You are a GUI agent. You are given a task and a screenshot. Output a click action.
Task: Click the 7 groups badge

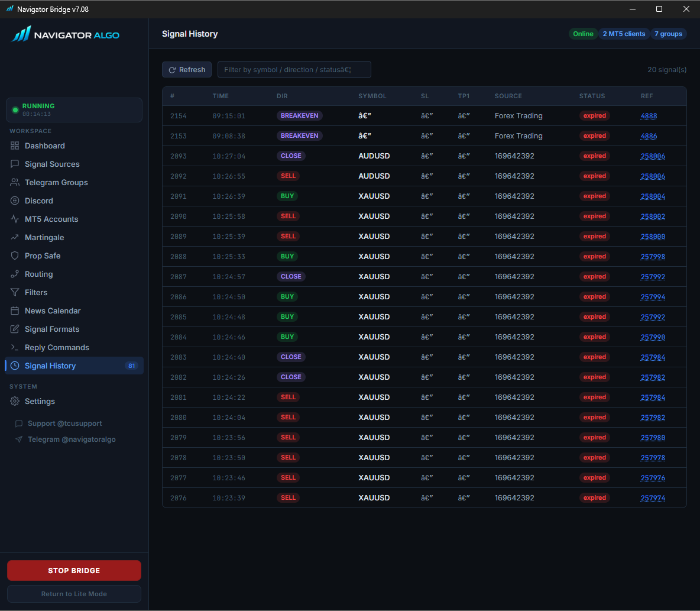(x=668, y=34)
